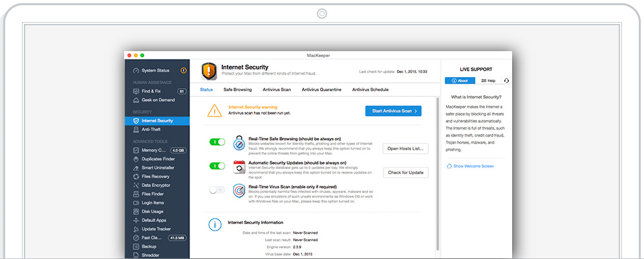Open the Safe Browsing tab
Screen dimensions: 644x259
(x=237, y=89)
